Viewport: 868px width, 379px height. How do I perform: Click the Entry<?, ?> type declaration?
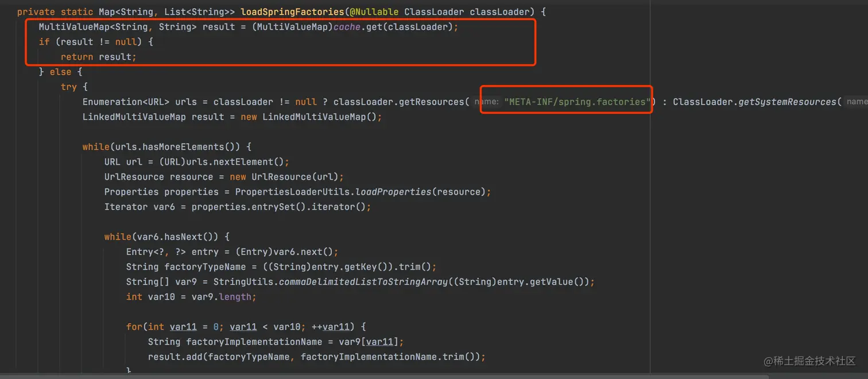click(156, 252)
